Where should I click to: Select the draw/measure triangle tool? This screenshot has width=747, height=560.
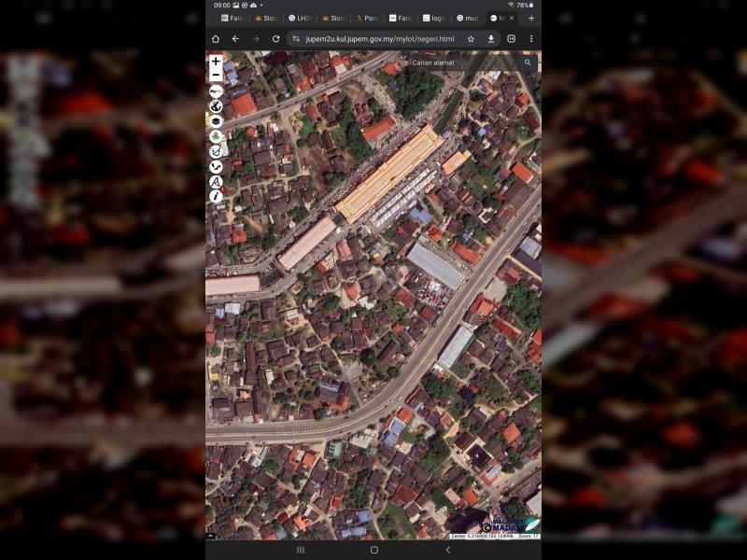216,181
